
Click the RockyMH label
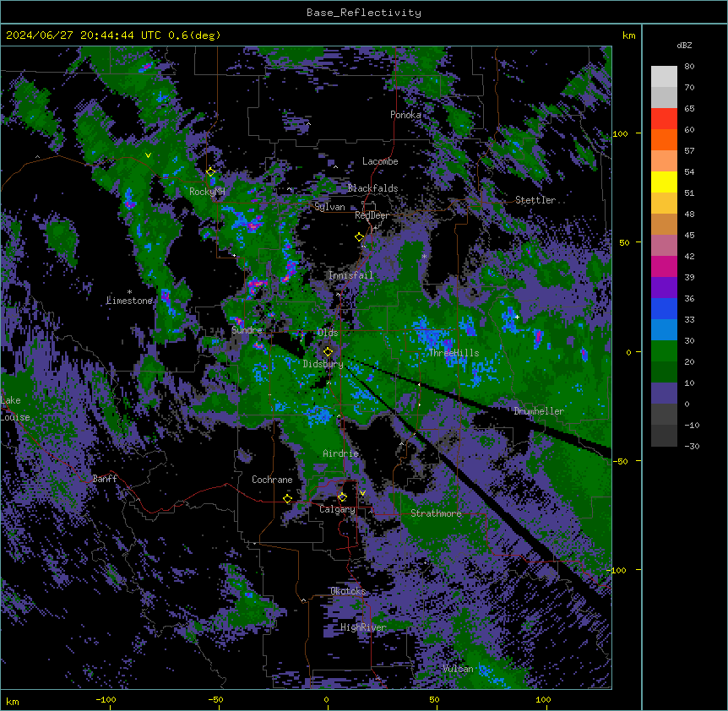pyautogui.click(x=207, y=192)
